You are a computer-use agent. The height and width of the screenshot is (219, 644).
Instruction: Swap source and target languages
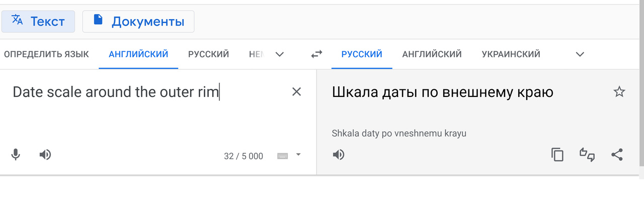point(316,54)
